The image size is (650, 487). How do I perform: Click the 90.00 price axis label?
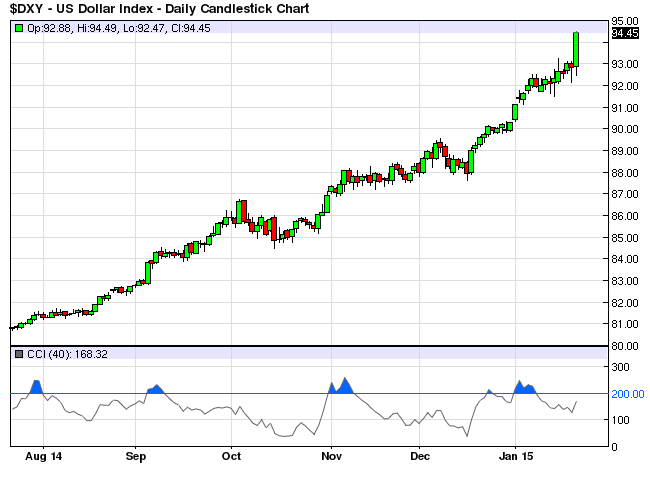[x=625, y=129]
